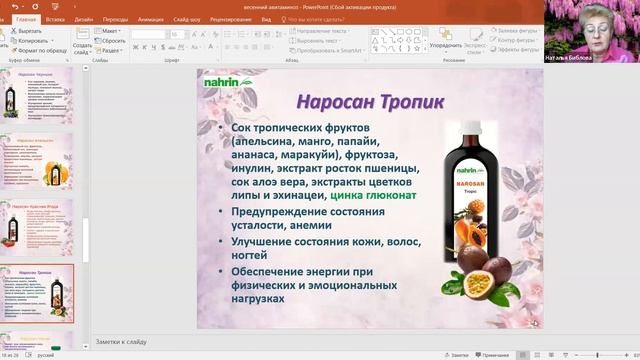Image resolution: width=640 pixels, height=360 pixels.
Task: Click Сбросить to reset slide
Action: pyautogui.click(x=110, y=41)
